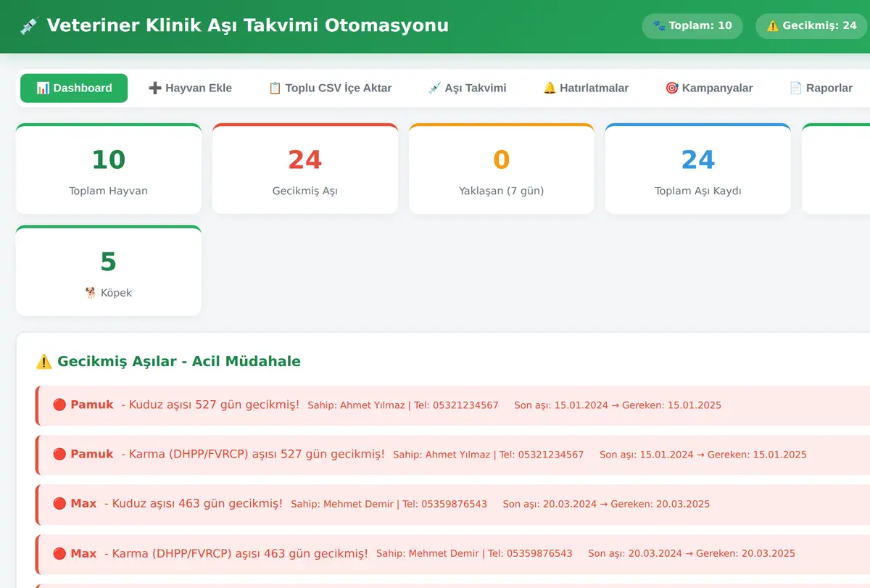Click text Kuduz aşısı 527 gün gecikmiş!
This screenshot has width=870, height=588.
pos(214,405)
